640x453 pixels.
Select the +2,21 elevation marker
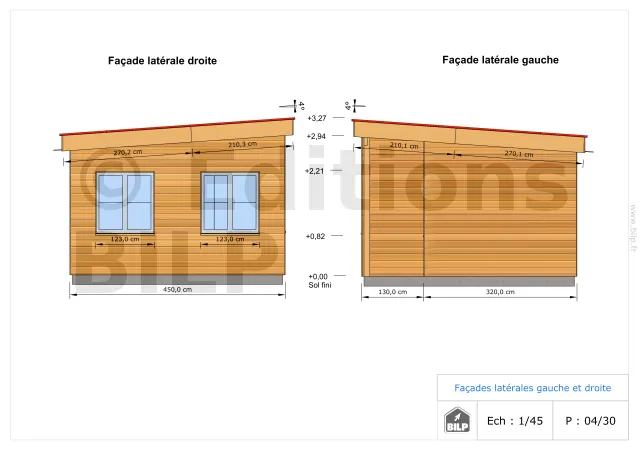tap(316, 171)
